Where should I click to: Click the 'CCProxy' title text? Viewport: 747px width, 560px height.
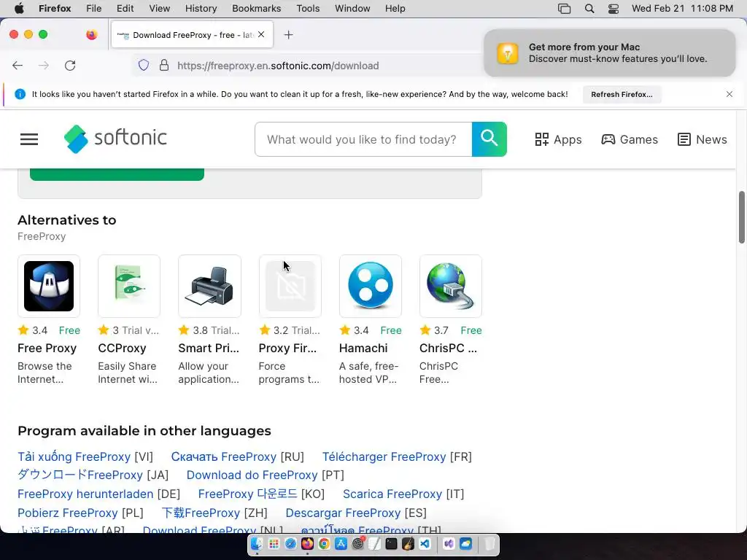click(x=122, y=348)
